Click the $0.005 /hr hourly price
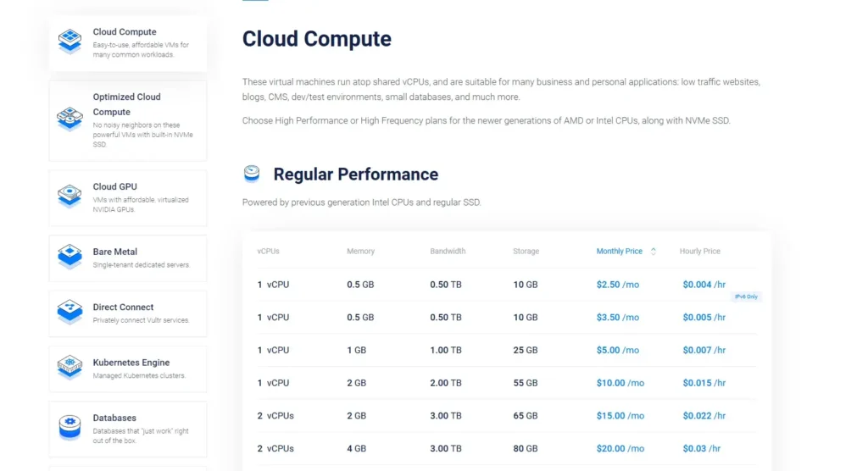868x471 pixels. (x=704, y=317)
